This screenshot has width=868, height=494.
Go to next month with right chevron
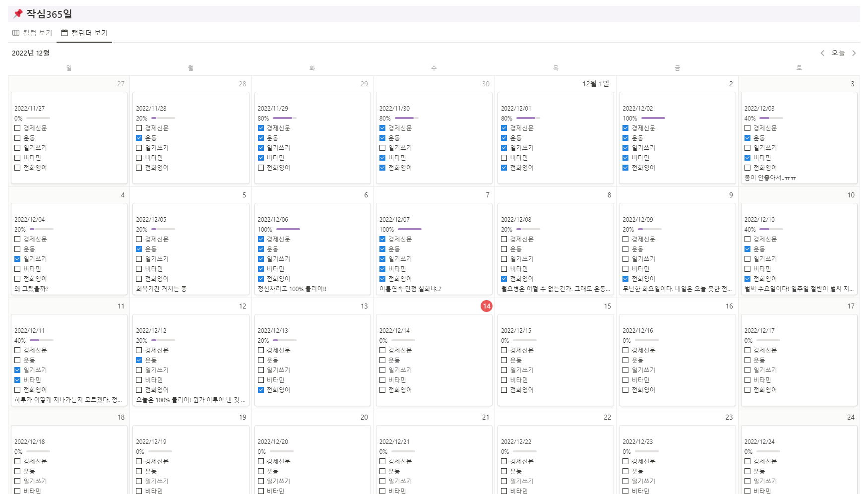click(x=854, y=53)
